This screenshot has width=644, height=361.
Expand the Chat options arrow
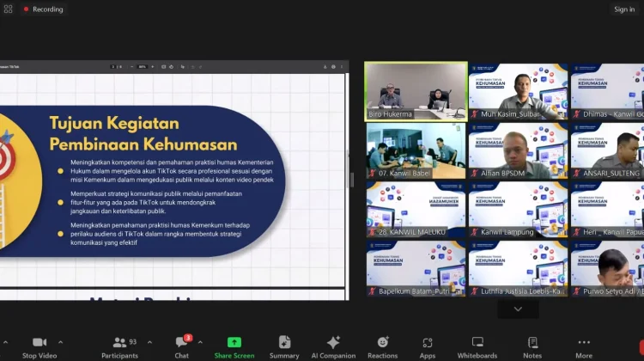click(x=200, y=342)
